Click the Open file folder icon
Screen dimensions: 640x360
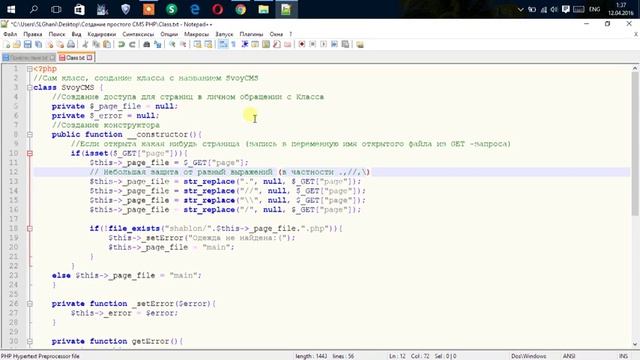pos(17,44)
